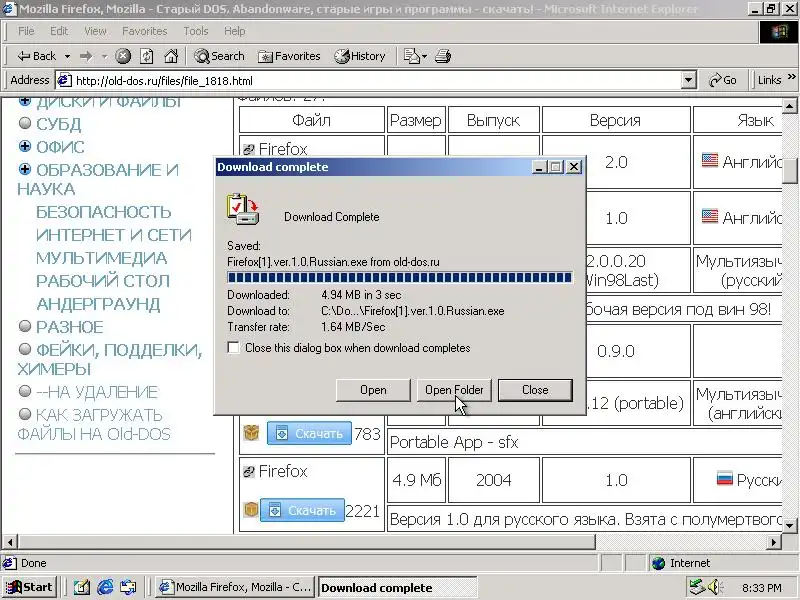Viewport: 800px width, 600px height.
Task: Open the History pane button
Action: click(x=360, y=56)
